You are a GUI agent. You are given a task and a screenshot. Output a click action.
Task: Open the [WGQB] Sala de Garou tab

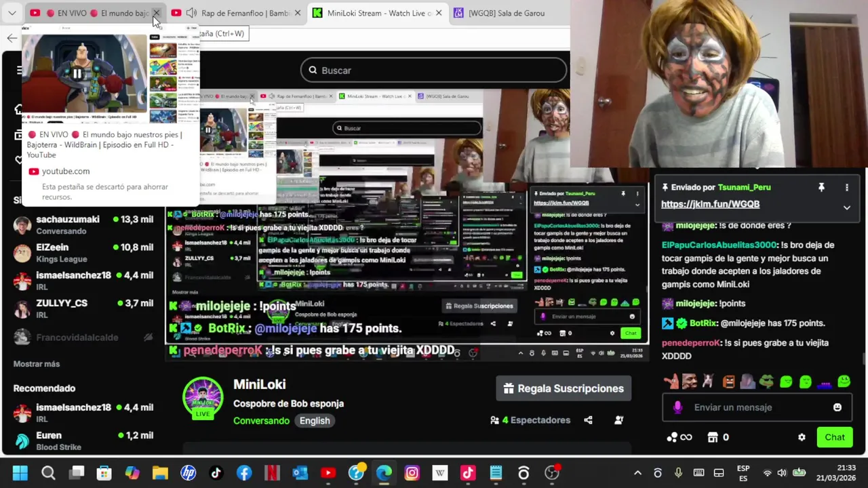coord(507,13)
